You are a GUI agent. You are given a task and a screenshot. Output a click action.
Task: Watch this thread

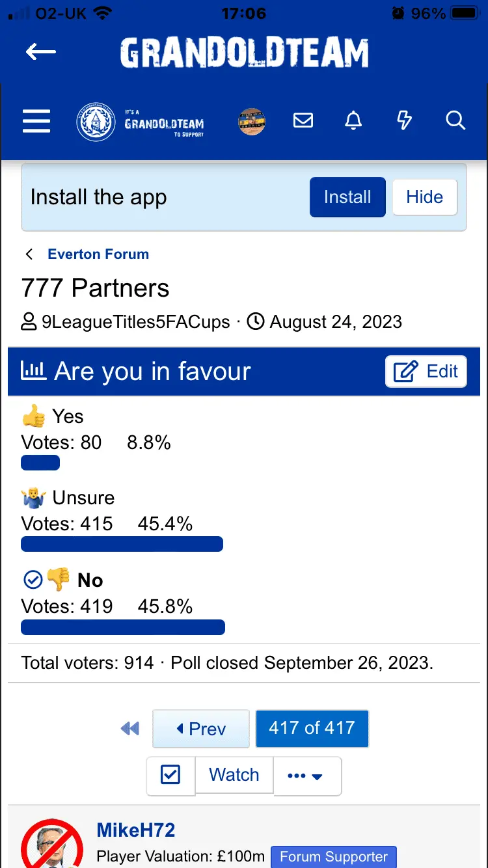coord(234,775)
